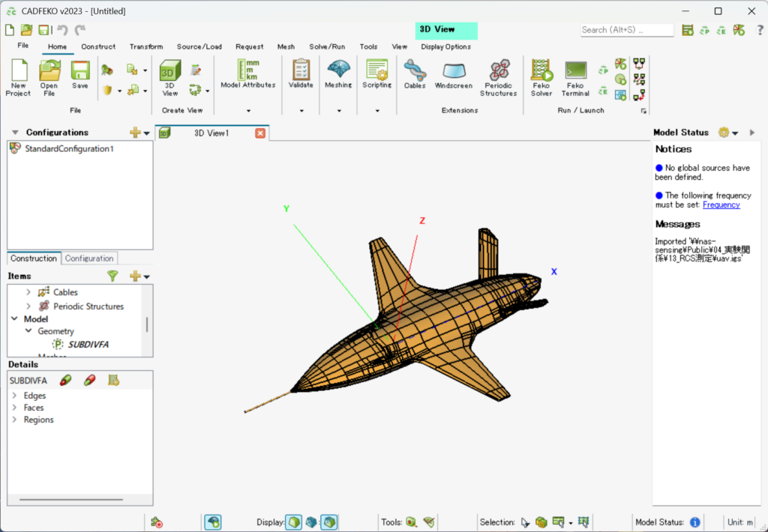The height and width of the screenshot is (532, 768).
Task: Click the Items filter funnel icon
Action: point(112,276)
